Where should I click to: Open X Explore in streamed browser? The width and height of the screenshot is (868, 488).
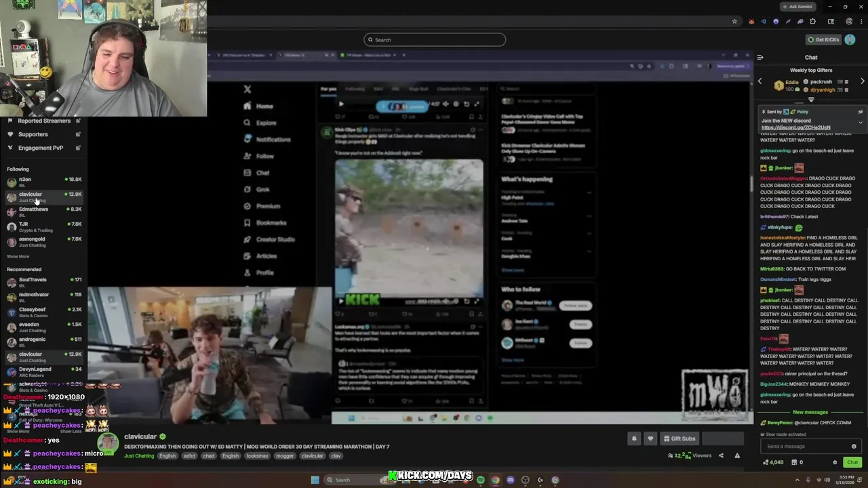[x=260, y=123]
